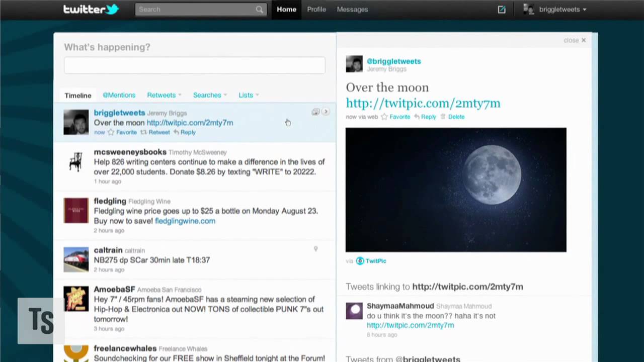Open the fledgling username link
This screenshot has height=362, width=644.
pos(110,201)
